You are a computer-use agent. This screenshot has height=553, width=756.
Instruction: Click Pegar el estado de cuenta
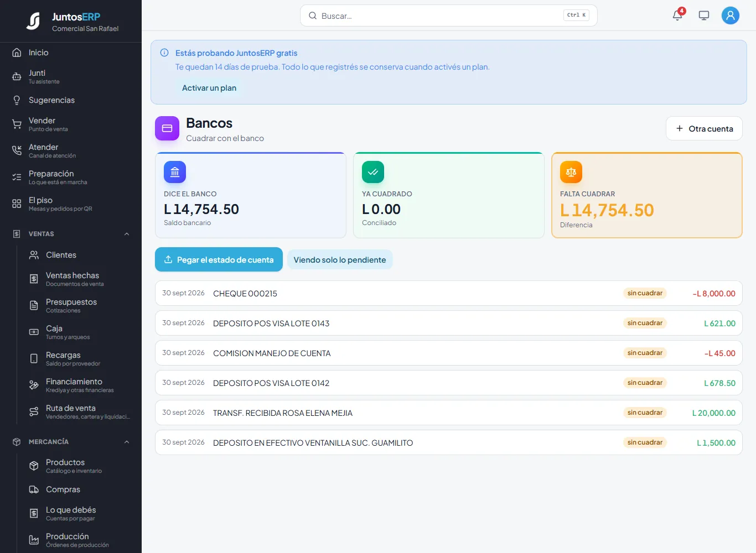[219, 259]
